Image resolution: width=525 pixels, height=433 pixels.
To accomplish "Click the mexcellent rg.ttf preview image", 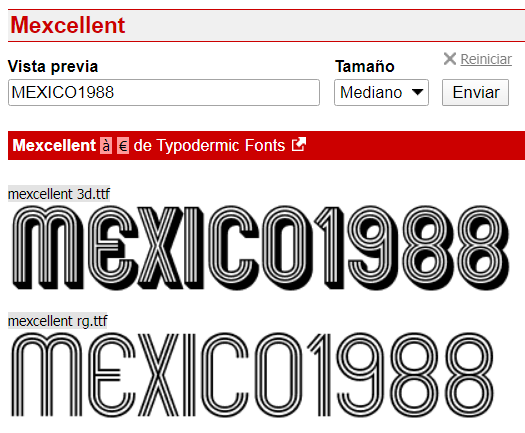I will 252,375.
